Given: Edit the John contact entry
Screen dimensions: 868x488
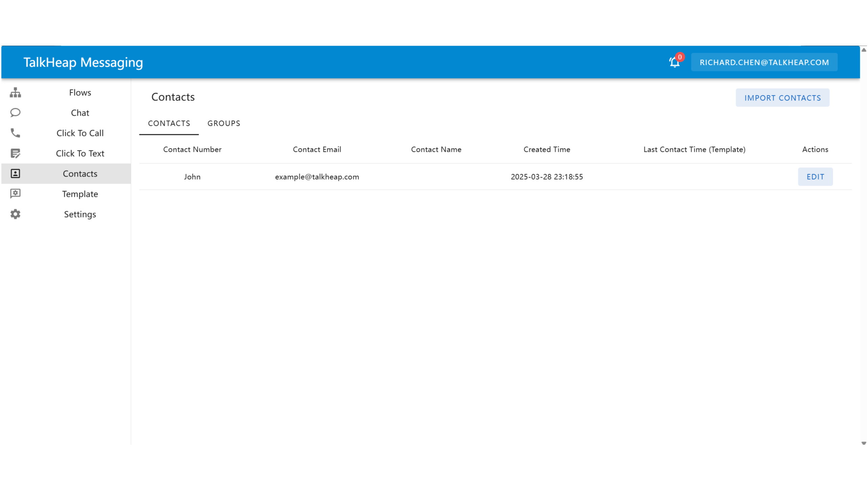Looking at the screenshot, I should [x=815, y=177].
